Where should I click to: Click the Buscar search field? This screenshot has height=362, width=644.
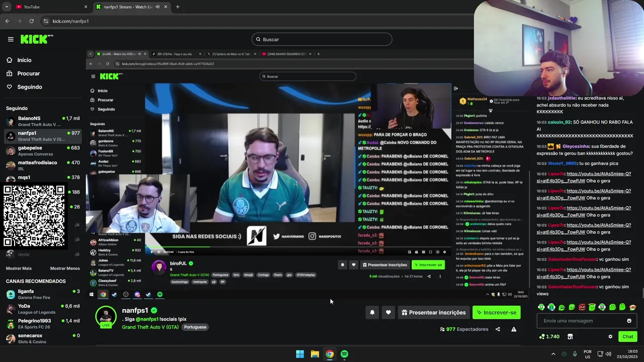click(x=322, y=39)
